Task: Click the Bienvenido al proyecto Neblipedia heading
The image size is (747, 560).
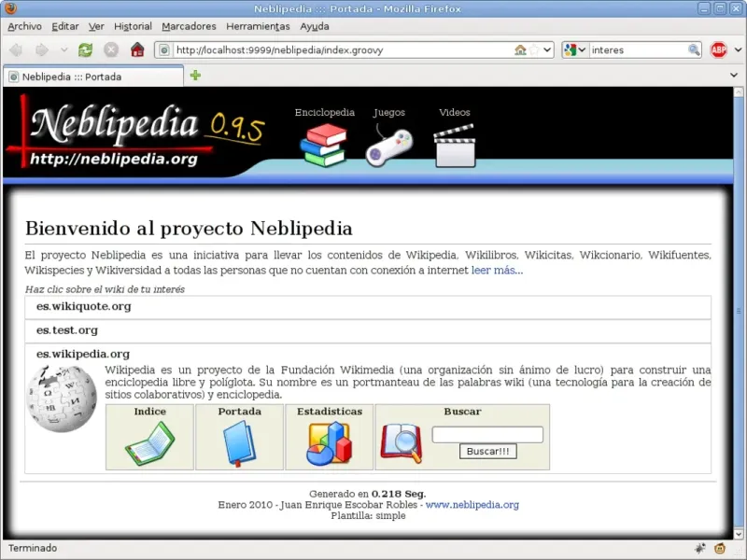Action: click(189, 228)
